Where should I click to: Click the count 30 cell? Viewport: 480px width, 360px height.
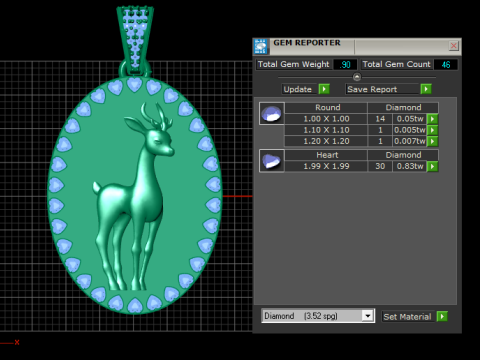tap(380, 166)
